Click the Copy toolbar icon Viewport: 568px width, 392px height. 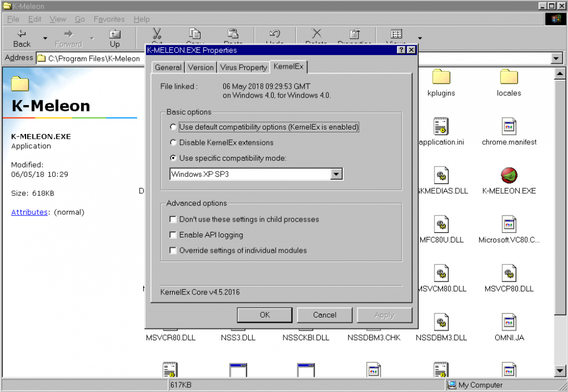[195, 34]
